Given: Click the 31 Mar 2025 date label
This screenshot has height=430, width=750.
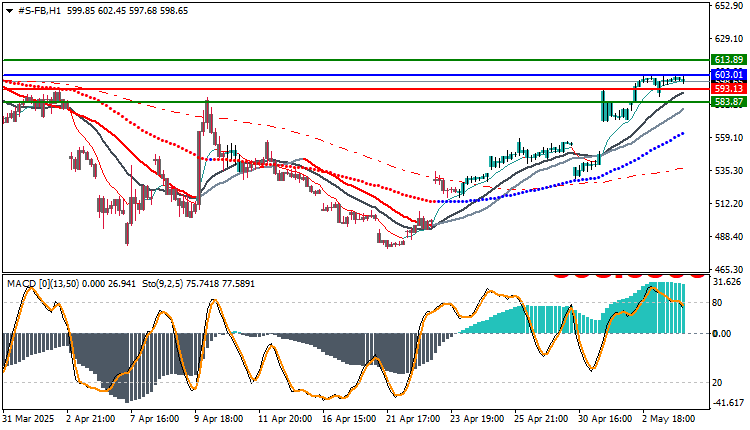Looking at the screenshot, I should (x=28, y=419).
